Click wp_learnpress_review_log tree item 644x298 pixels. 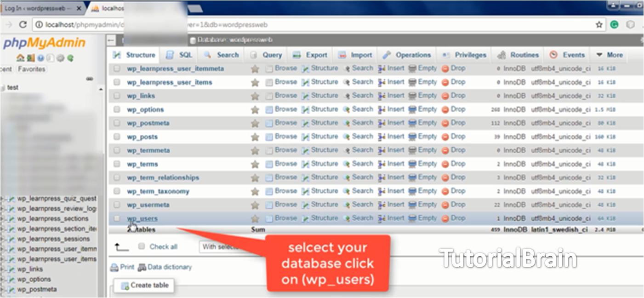tap(57, 209)
